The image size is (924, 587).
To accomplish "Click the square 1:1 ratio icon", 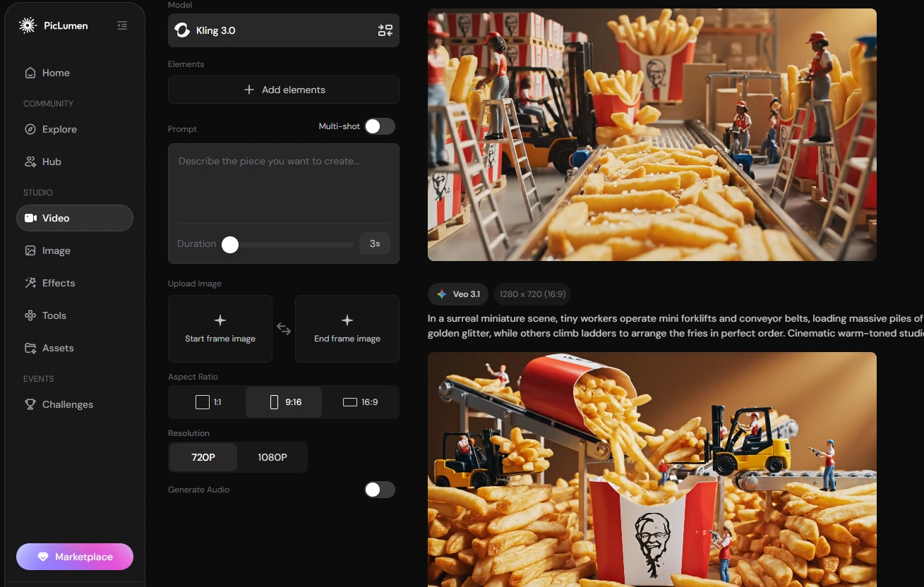I will coord(203,402).
